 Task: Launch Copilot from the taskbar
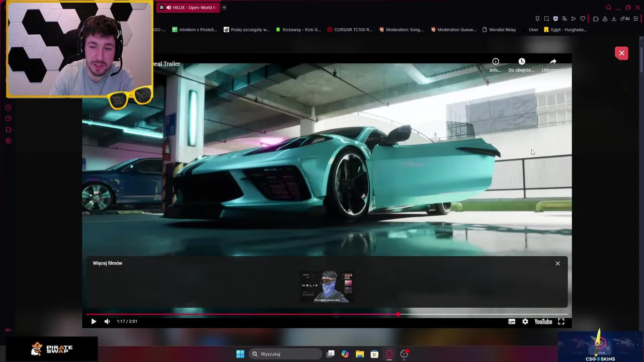click(345, 354)
